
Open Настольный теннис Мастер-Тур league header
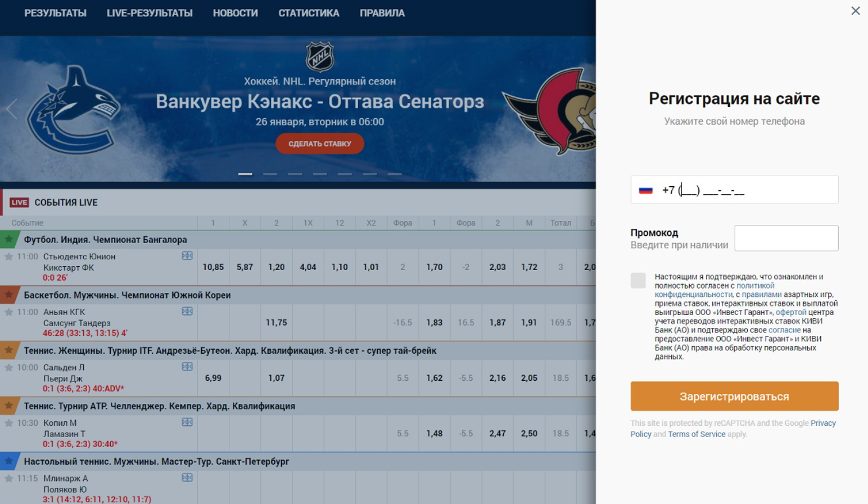click(156, 461)
